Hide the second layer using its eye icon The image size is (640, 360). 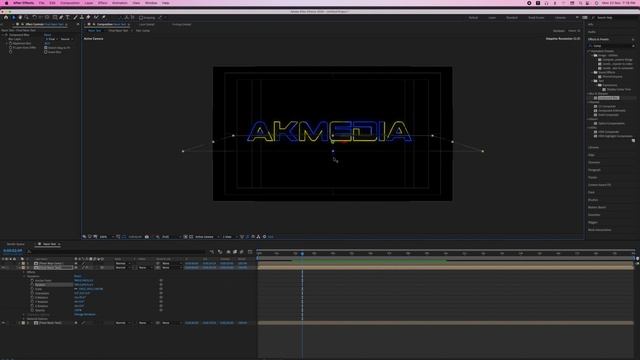click(3, 268)
